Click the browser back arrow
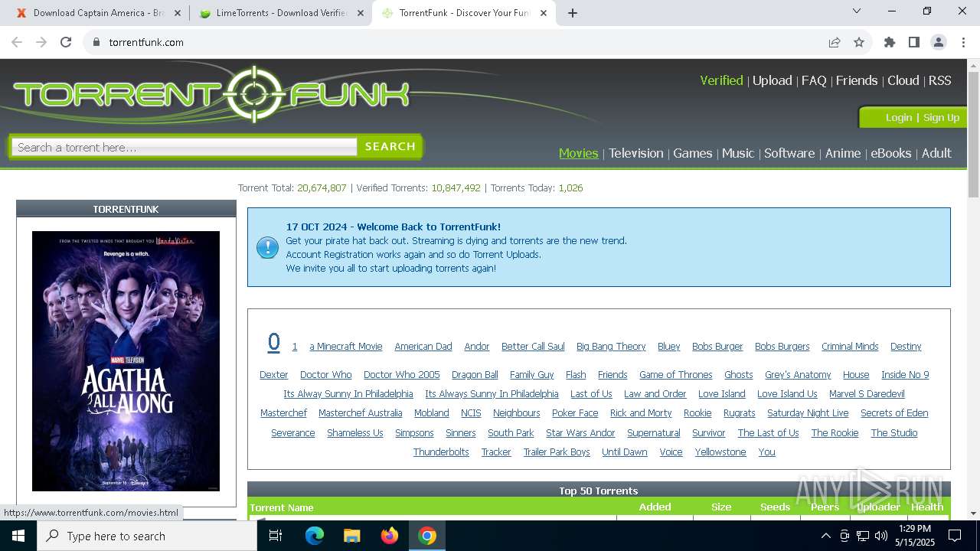 pos(17,42)
